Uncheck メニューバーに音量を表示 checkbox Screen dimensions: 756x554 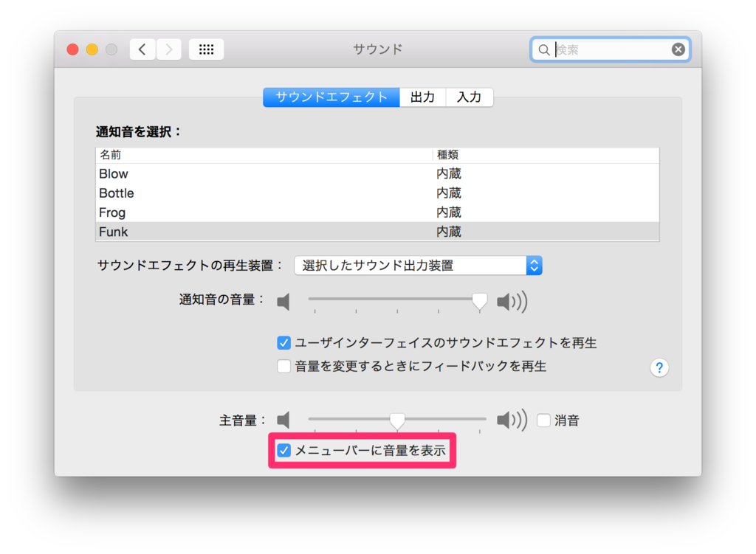(284, 451)
